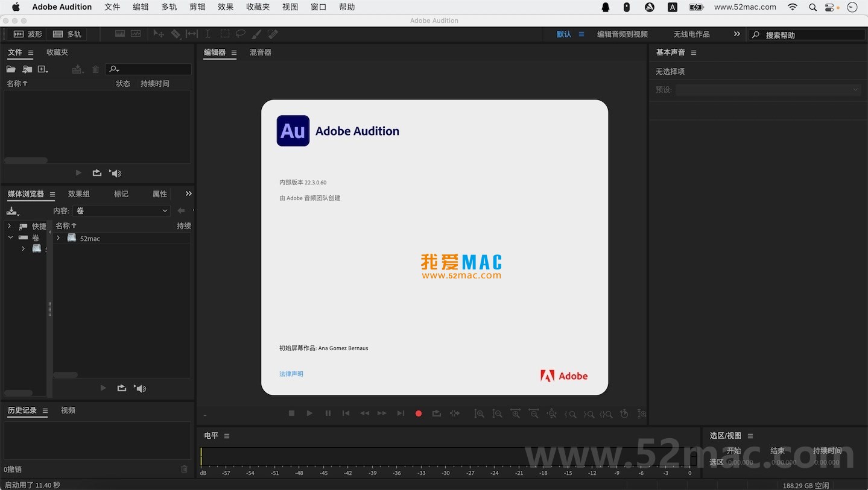Collapse the 卷 tree node
868x490 pixels.
coord(10,237)
